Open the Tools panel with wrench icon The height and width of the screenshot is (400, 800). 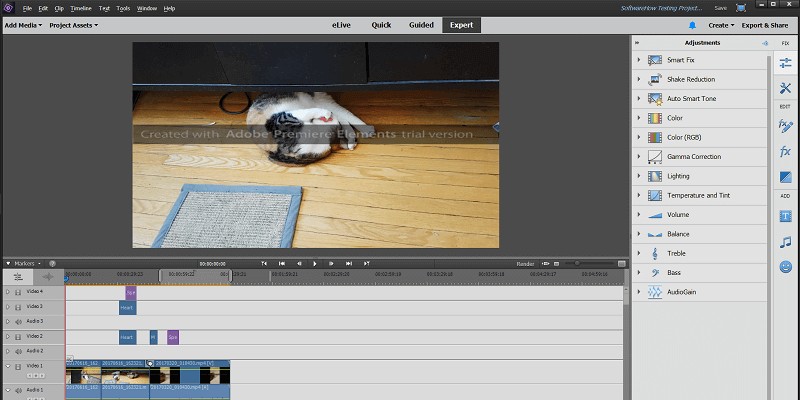(x=785, y=88)
